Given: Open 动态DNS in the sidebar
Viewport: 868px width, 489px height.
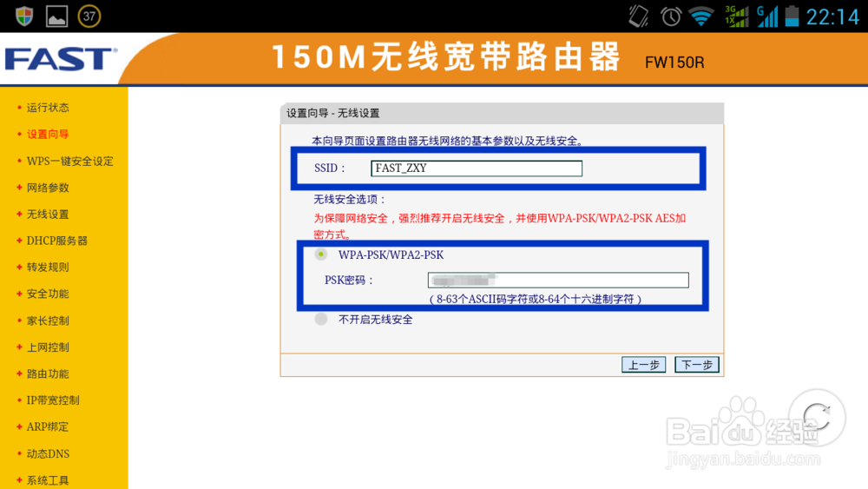Looking at the screenshot, I should (48, 453).
